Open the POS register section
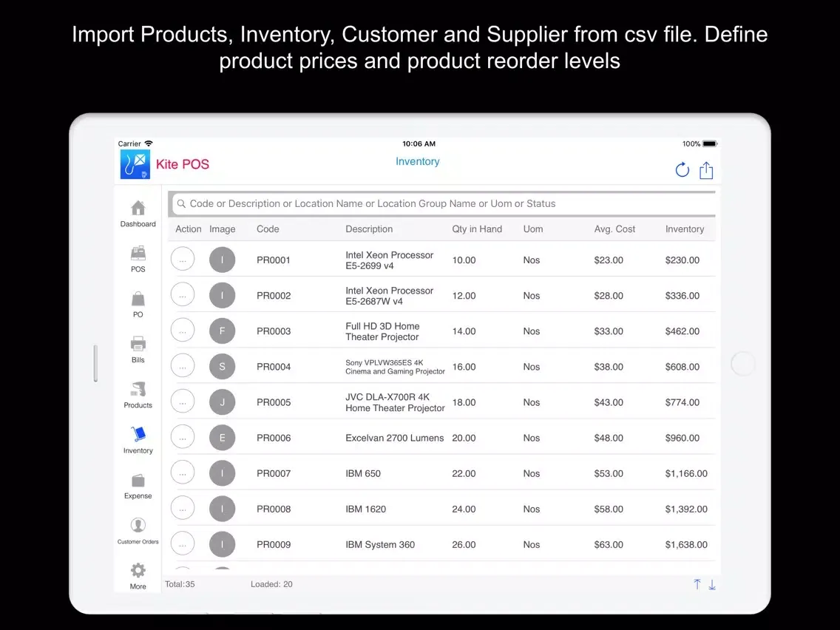The height and width of the screenshot is (630, 840). coord(138,260)
